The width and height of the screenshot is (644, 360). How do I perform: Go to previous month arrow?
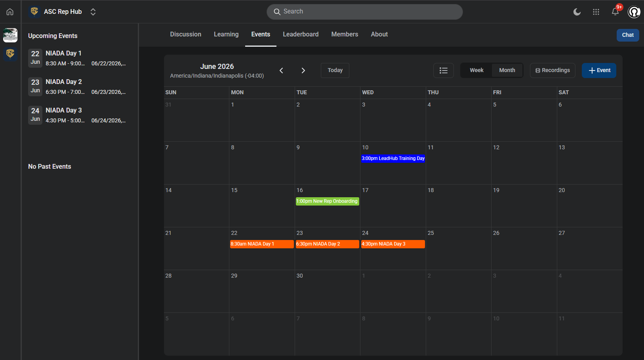click(282, 70)
